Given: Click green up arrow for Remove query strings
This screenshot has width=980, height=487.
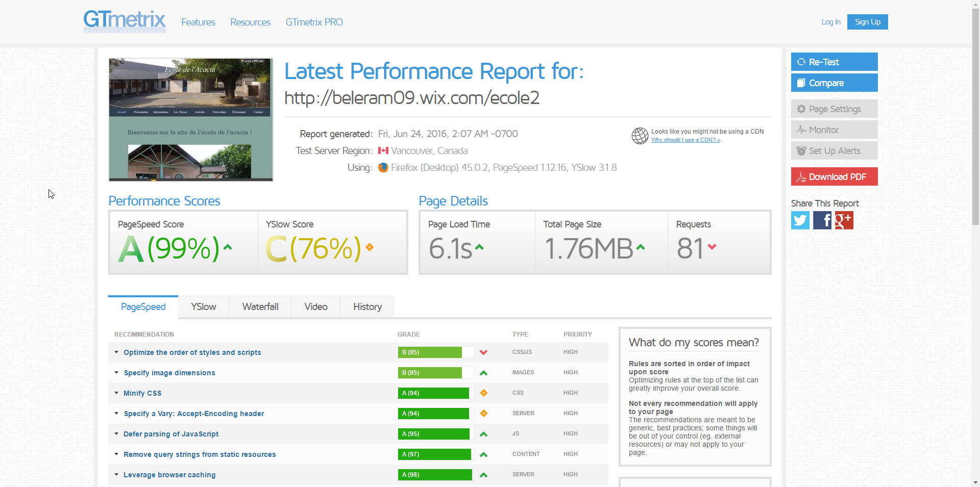Looking at the screenshot, I should click(484, 454).
